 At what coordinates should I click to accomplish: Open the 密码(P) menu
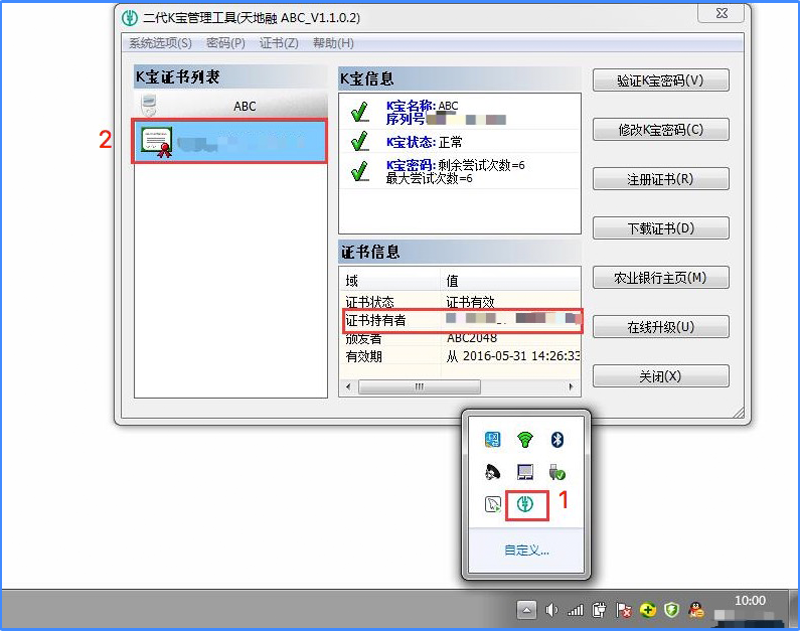(225, 43)
